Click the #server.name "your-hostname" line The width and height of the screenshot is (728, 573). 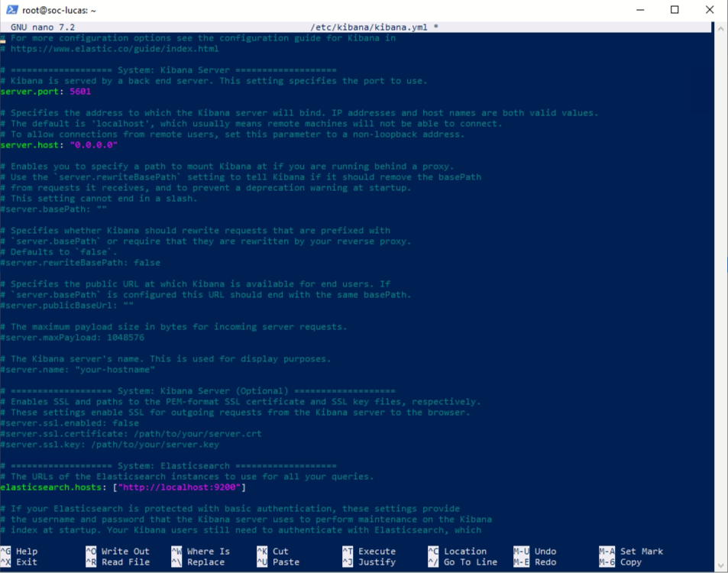(x=78, y=370)
